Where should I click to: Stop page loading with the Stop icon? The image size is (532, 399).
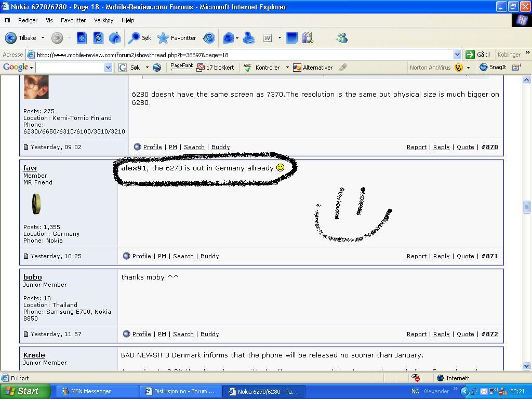click(x=82, y=38)
